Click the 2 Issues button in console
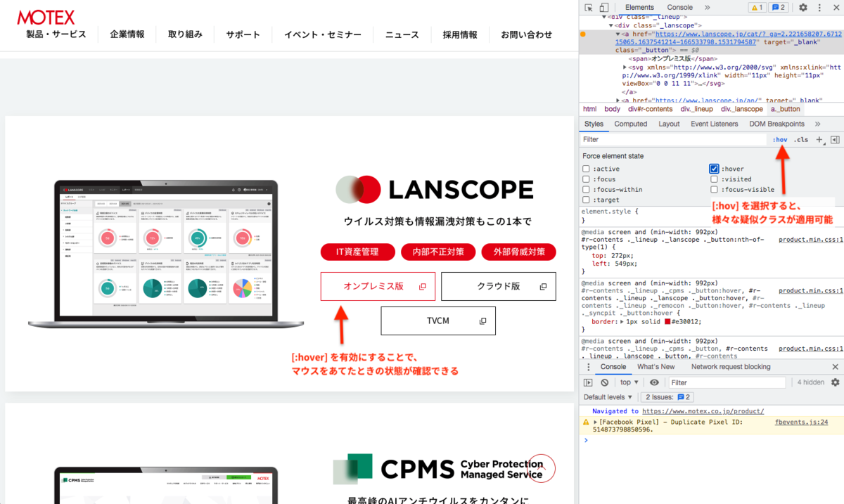The width and height of the screenshot is (844, 504). tap(669, 397)
